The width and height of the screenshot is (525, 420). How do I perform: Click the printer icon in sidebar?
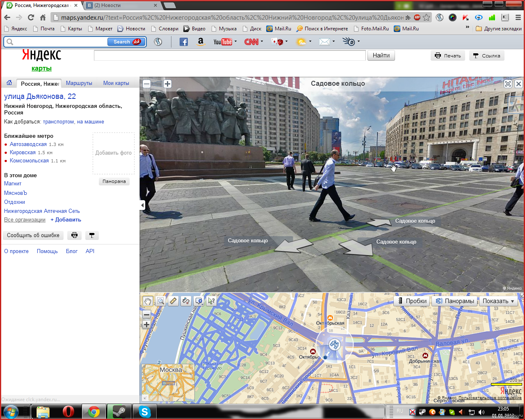click(x=74, y=235)
